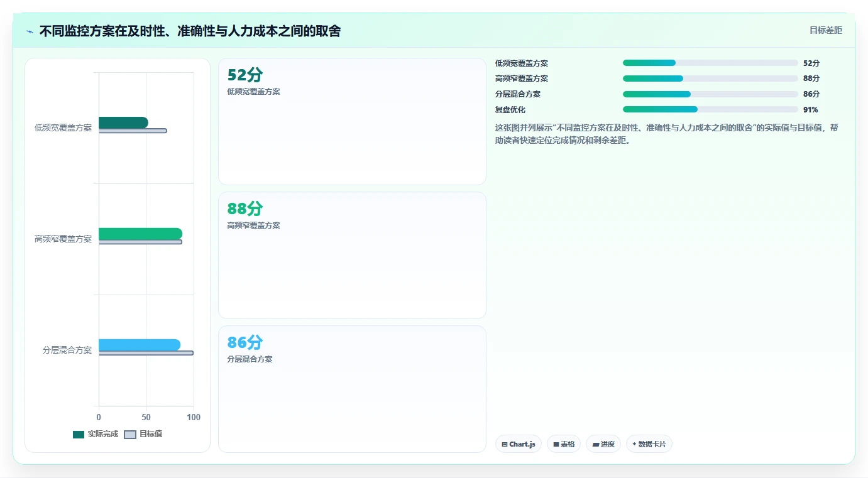The image size is (868, 478).
Task: Click the 低频宽覆盖方案 chart axis label
Action: click(63, 128)
